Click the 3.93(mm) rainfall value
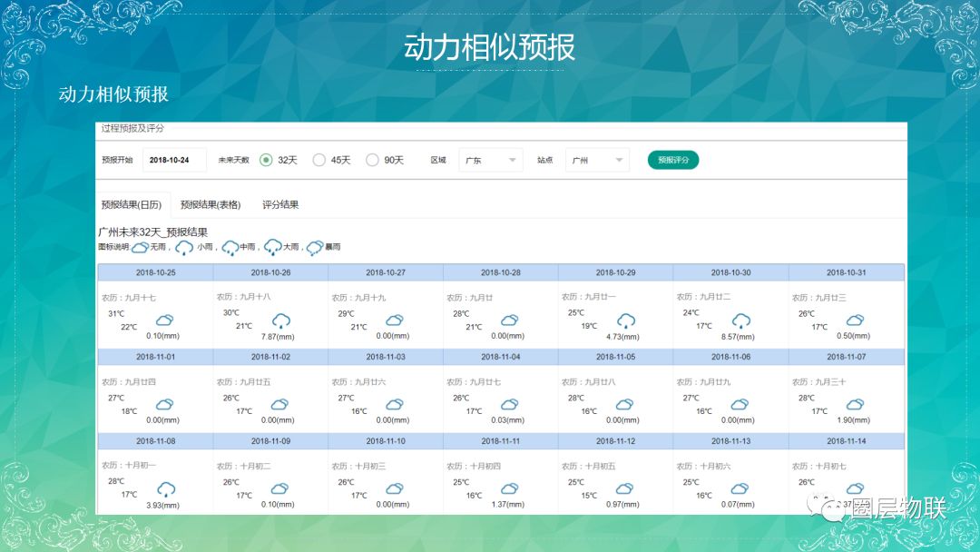 tap(162, 505)
